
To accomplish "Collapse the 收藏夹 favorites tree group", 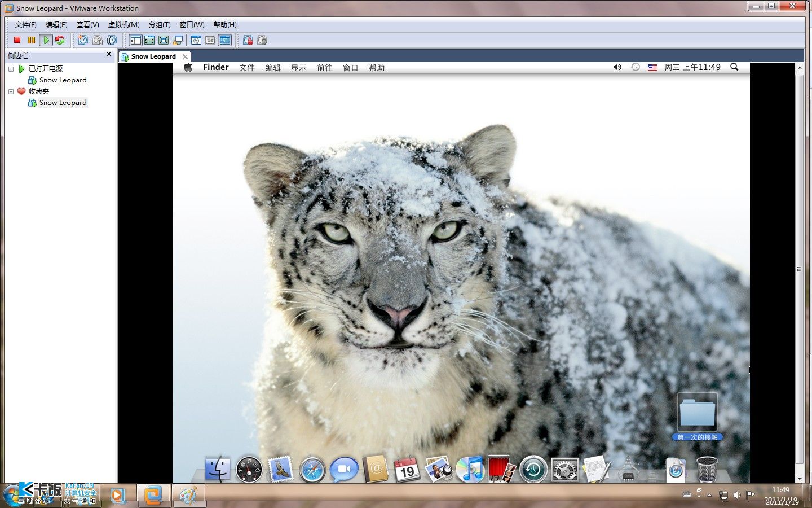I will point(11,91).
